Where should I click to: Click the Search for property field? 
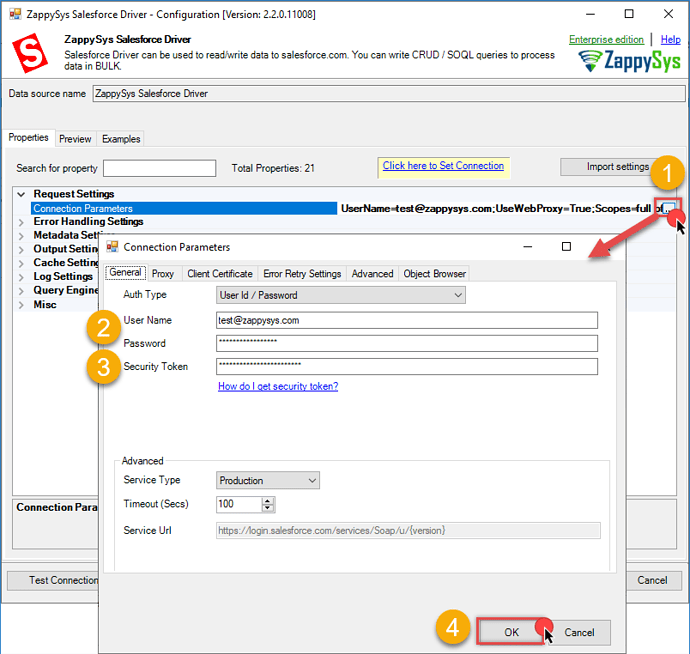(159, 168)
